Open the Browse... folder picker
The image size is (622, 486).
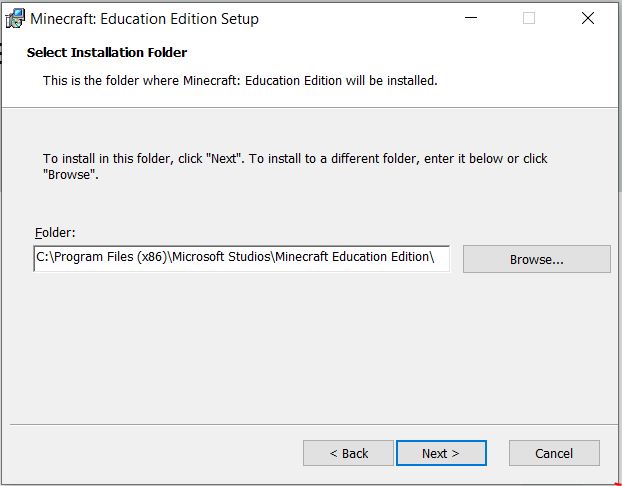pos(537,259)
